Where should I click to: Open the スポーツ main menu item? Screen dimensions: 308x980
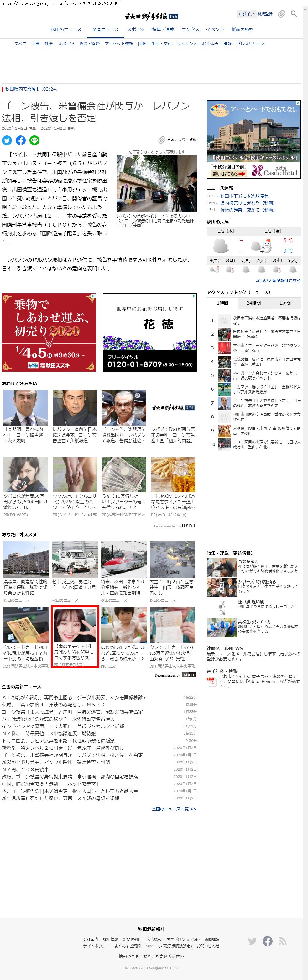point(136,29)
